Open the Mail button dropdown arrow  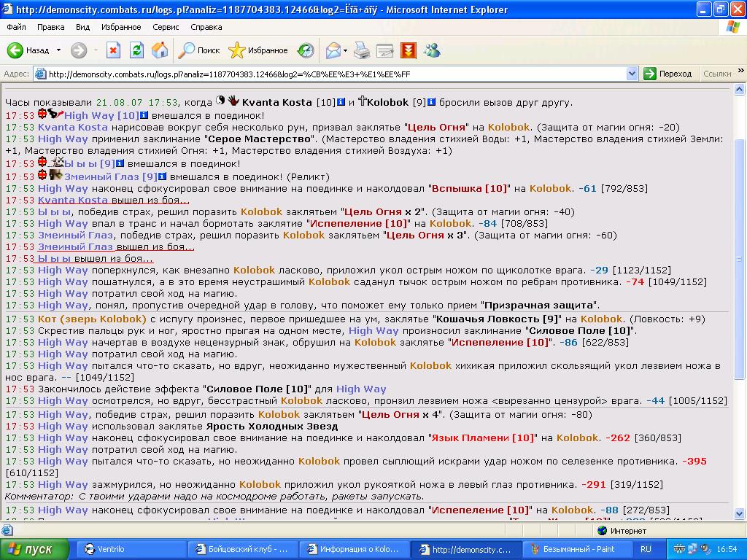[x=346, y=50]
